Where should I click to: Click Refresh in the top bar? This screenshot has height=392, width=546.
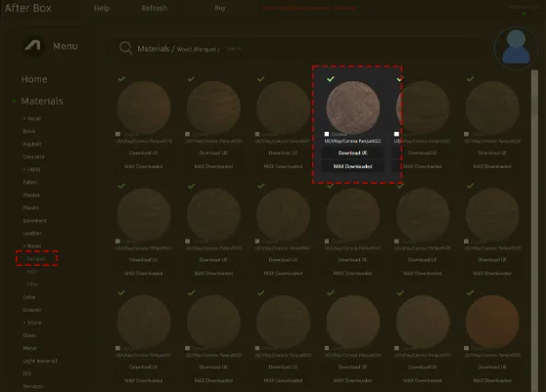tap(155, 8)
